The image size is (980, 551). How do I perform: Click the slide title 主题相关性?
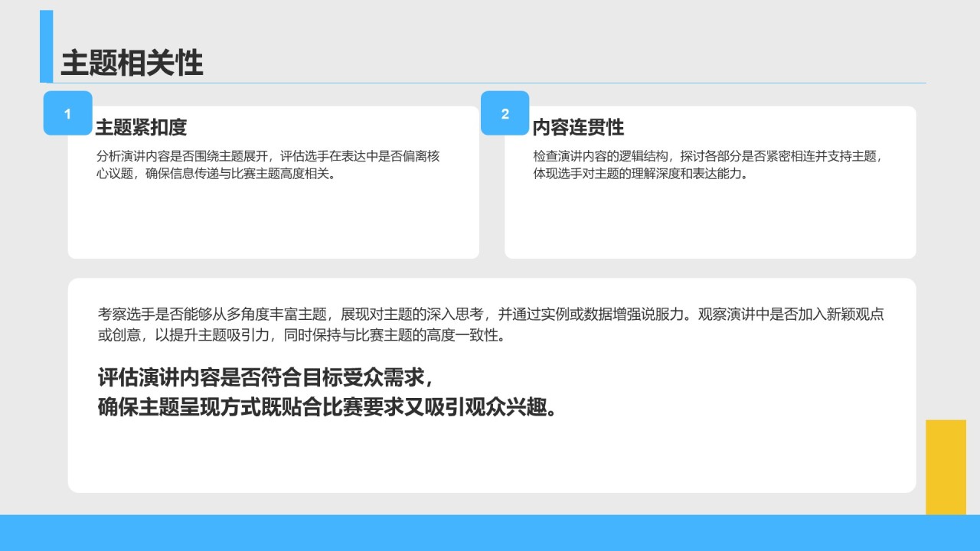tap(132, 63)
